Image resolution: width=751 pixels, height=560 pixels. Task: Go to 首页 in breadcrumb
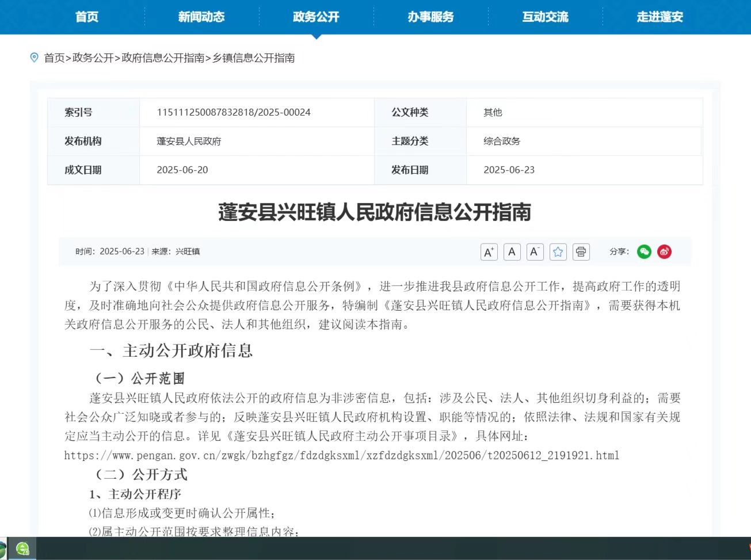pyautogui.click(x=54, y=58)
